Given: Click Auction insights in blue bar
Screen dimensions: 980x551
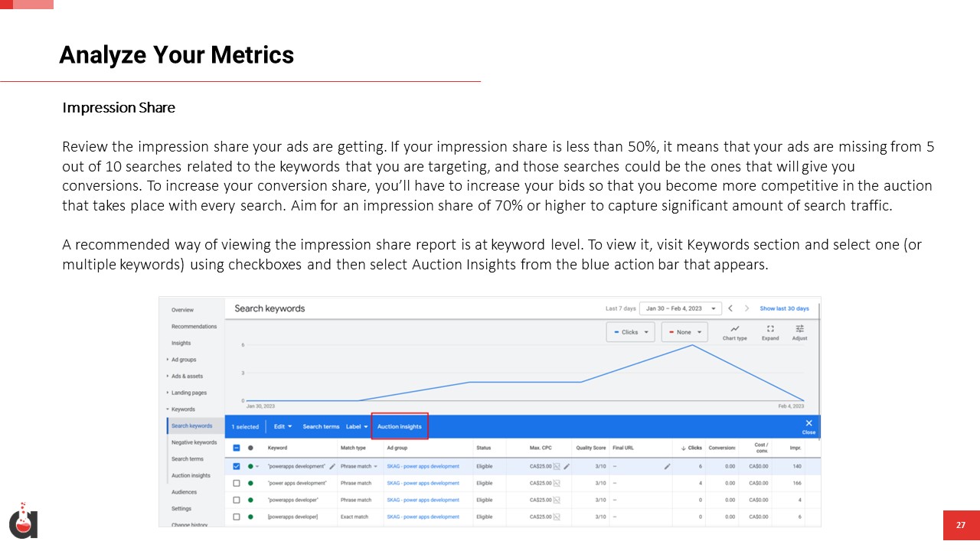Looking at the screenshot, I should pos(400,426).
